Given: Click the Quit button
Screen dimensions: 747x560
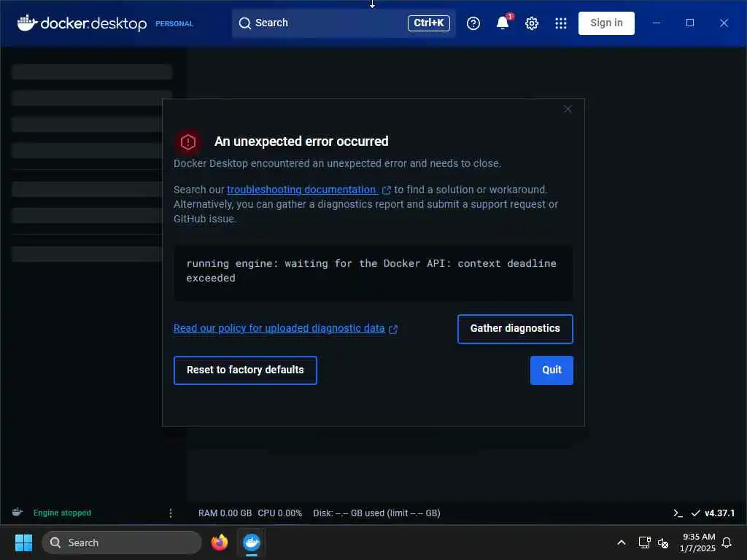Looking at the screenshot, I should [x=551, y=370].
